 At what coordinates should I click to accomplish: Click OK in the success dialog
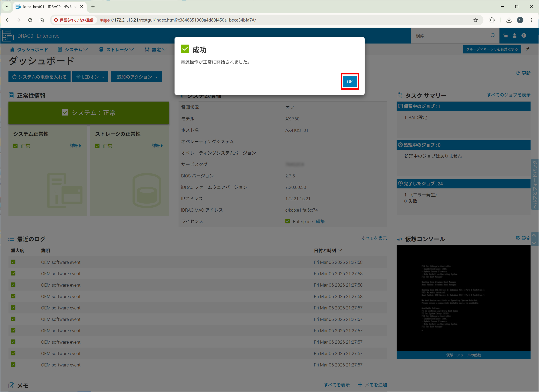point(350,81)
